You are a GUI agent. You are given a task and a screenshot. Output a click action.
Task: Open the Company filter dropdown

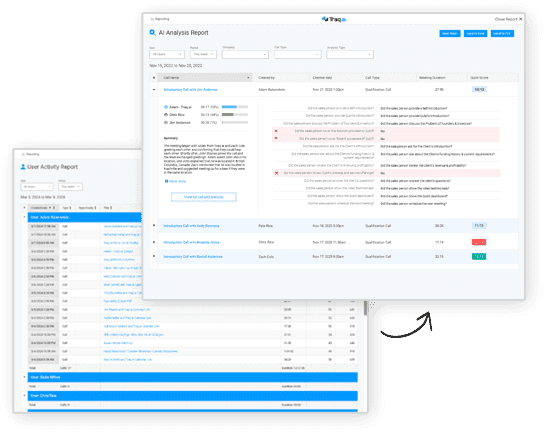[x=245, y=54]
